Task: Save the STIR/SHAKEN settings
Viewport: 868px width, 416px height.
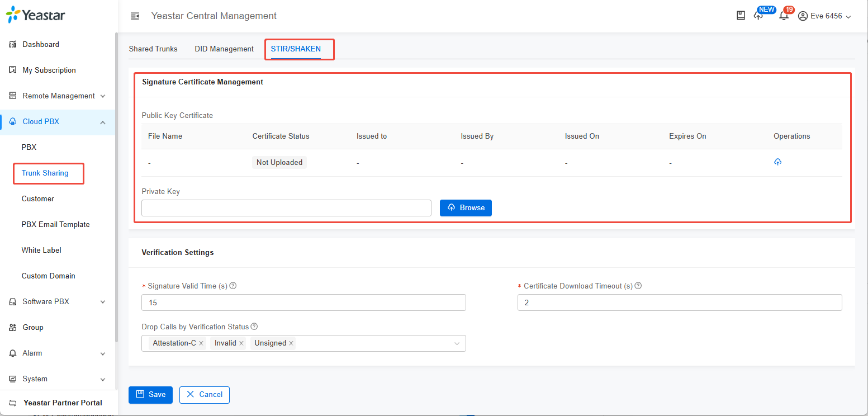Action: pos(150,395)
